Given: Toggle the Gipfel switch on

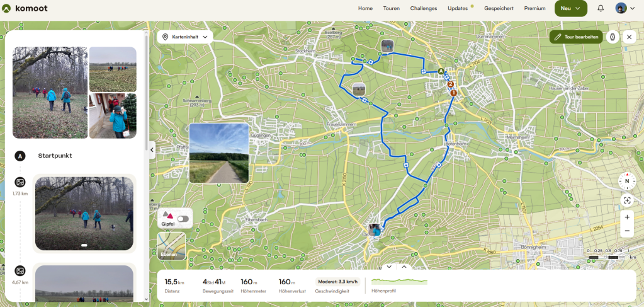Looking at the screenshot, I should click(183, 219).
